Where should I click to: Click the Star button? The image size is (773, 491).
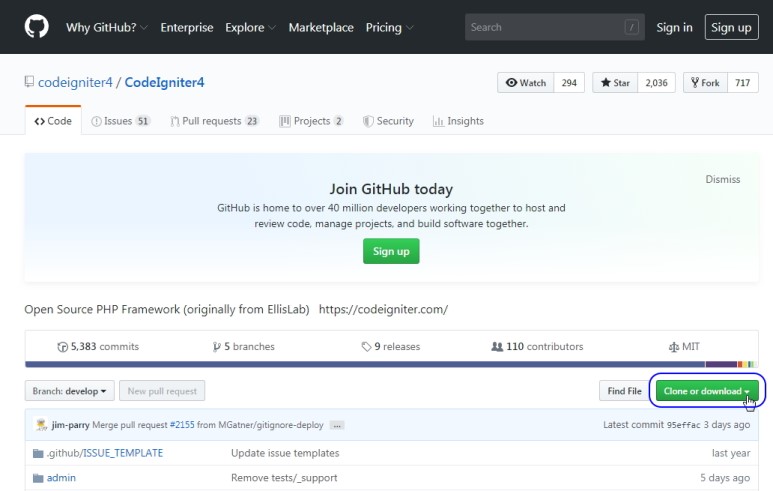click(x=615, y=83)
